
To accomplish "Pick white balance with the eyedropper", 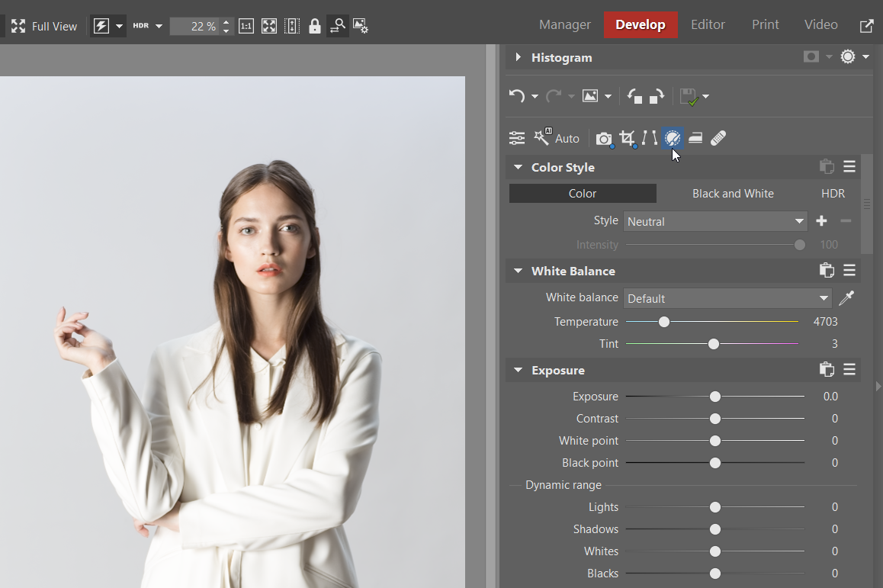I will [x=846, y=298].
